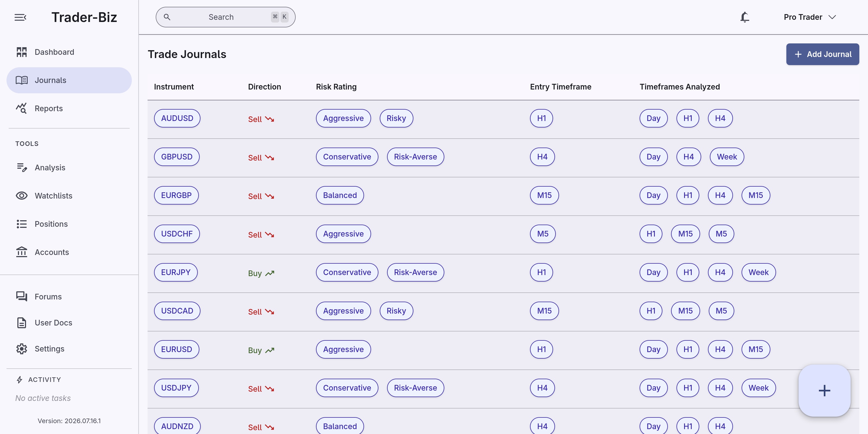Click the Trader-Biz logo text
Viewport: 868px width, 434px height.
coord(84,17)
